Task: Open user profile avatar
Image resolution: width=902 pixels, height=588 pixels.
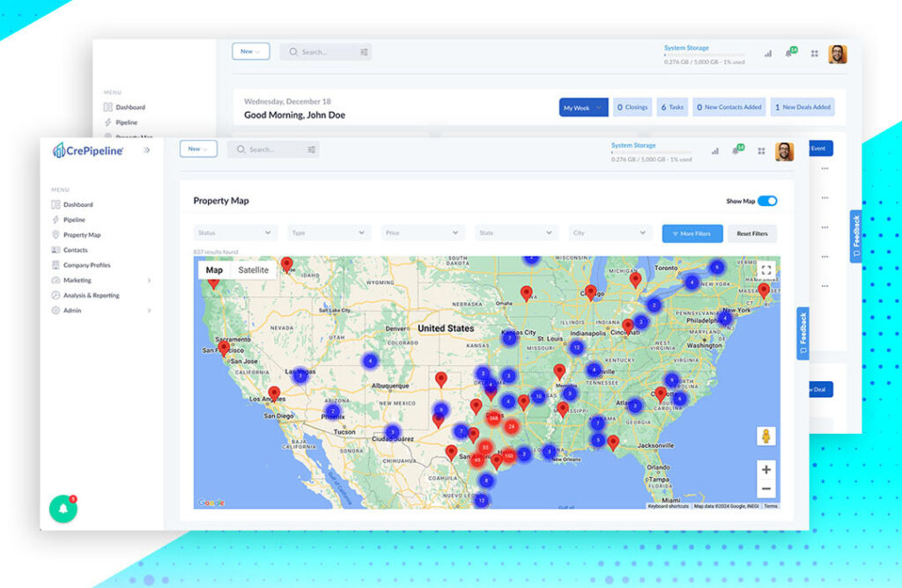Action: (x=784, y=151)
